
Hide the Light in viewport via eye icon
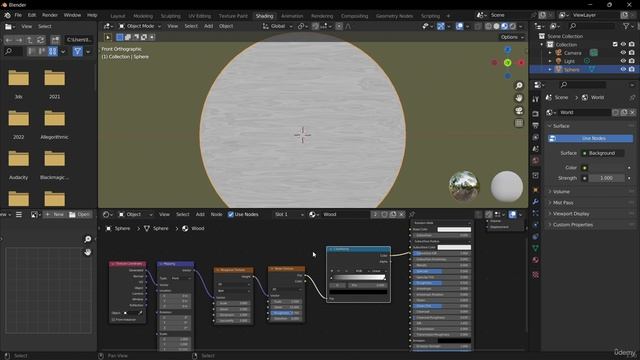(623, 61)
